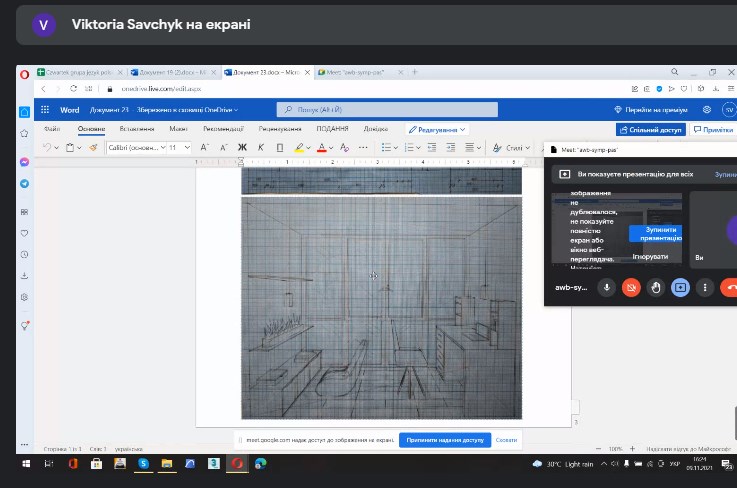737x488 pixels.
Task: Open the Word app launcher grid
Action: (x=45, y=110)
